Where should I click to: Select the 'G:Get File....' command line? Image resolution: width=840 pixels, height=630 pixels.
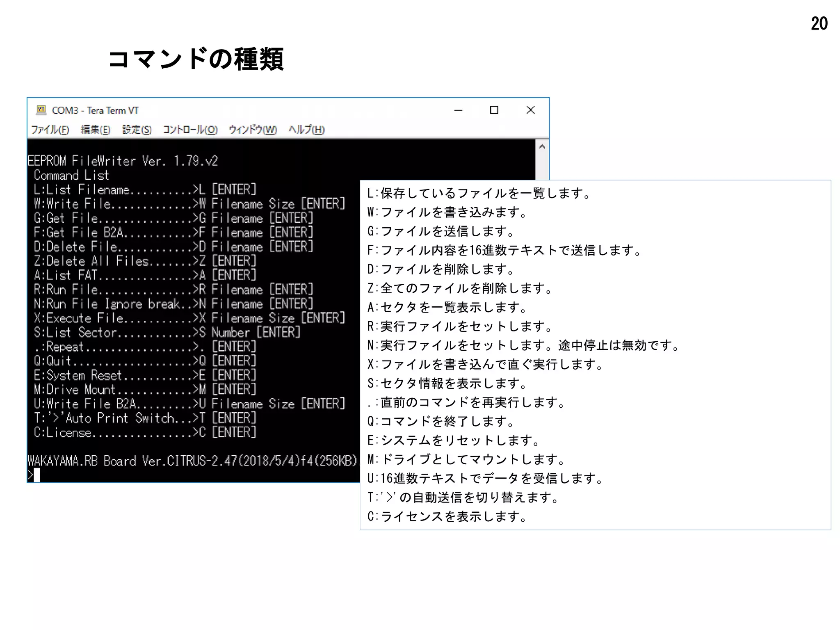tap(173, 218)
